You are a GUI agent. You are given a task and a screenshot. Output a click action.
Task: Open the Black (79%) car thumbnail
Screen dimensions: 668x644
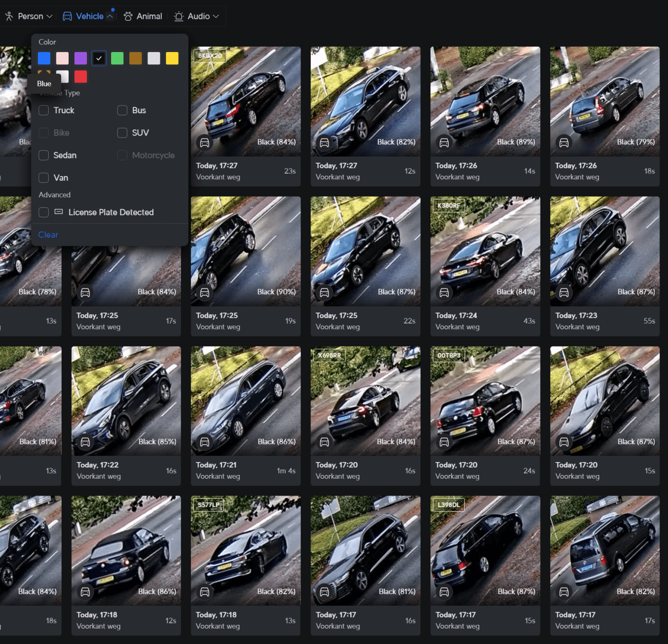point(605,101)
